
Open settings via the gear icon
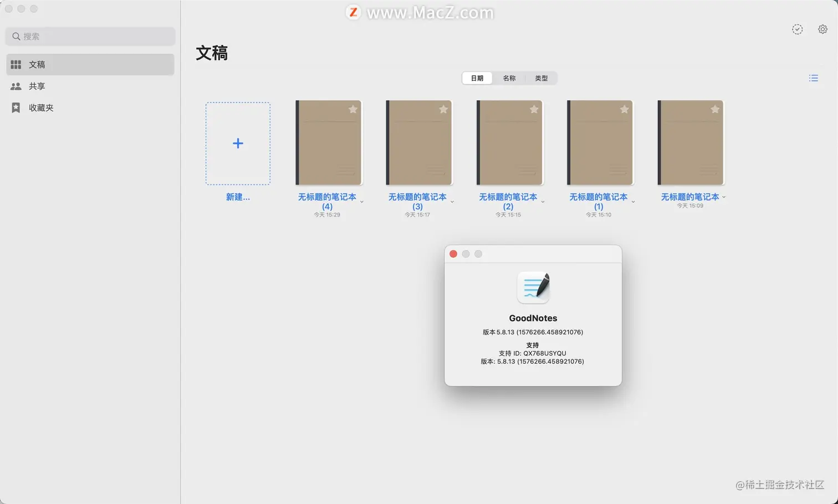(822, 29)
